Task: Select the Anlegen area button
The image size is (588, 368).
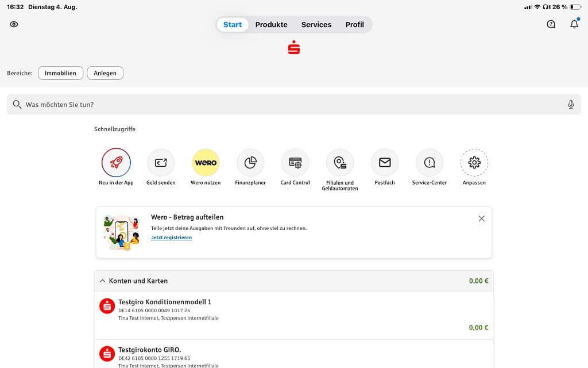Action: [x=105, y=73]
